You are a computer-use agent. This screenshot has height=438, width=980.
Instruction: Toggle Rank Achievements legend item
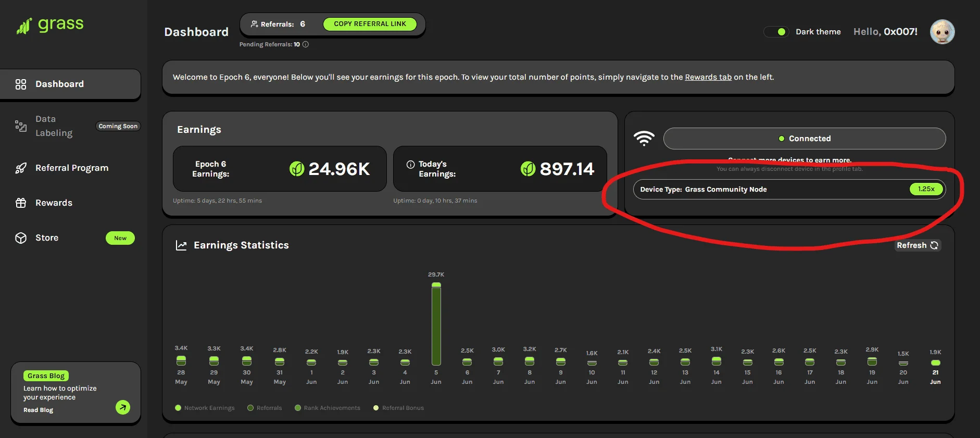coord(328,408)
